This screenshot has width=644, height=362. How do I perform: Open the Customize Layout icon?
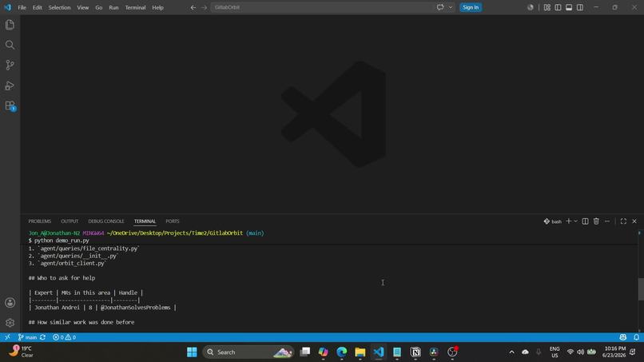[547, 7]
